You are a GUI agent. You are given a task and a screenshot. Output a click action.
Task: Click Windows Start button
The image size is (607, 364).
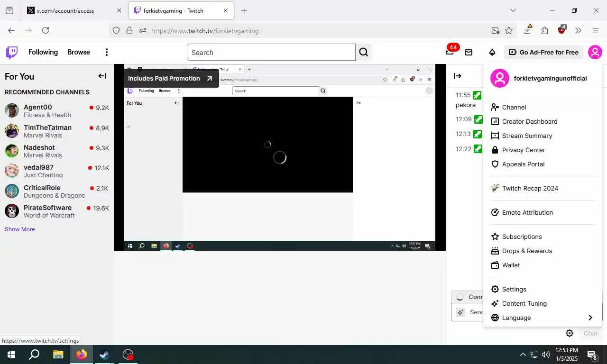pyautogui.click(x=11, y=355)
